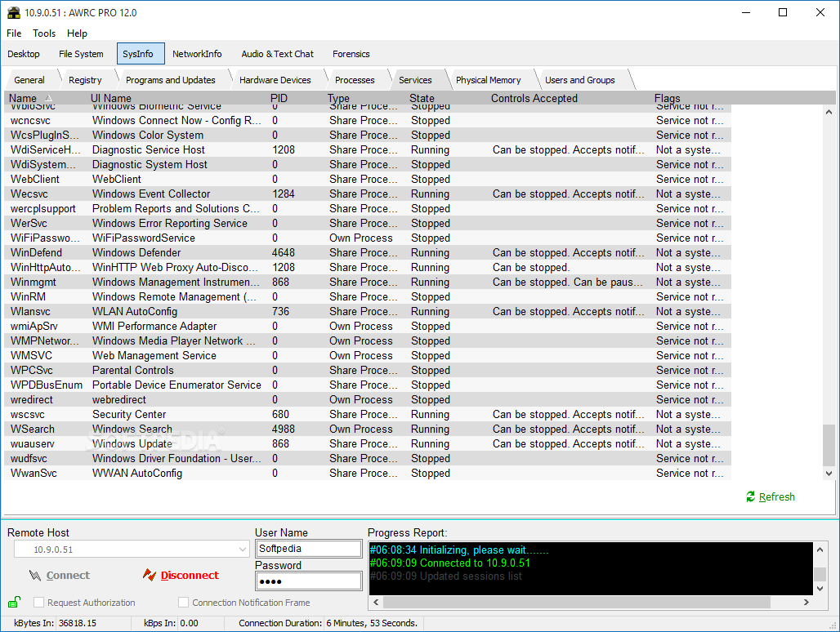Select the WwanSvc service row

(x=368, y=473)
